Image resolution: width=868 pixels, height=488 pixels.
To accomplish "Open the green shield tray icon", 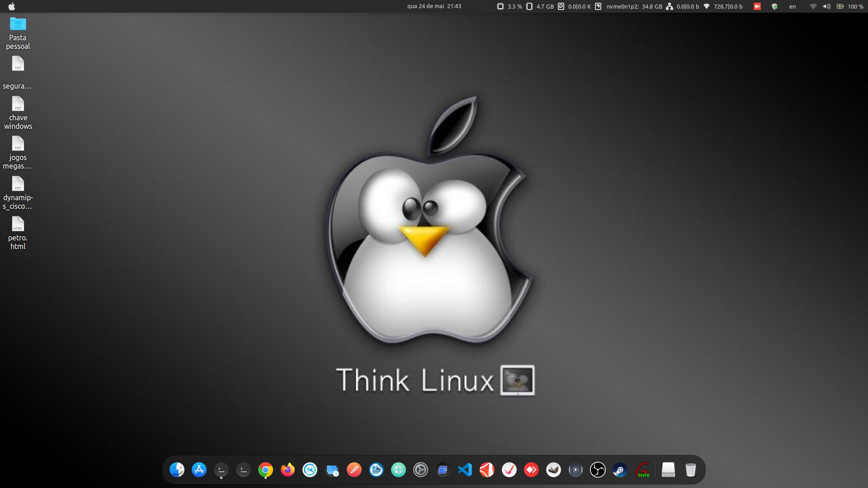I will pos(774,6).
